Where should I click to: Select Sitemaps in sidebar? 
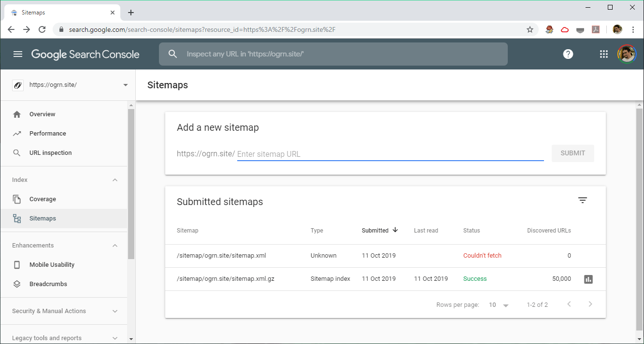coord(64,219)
